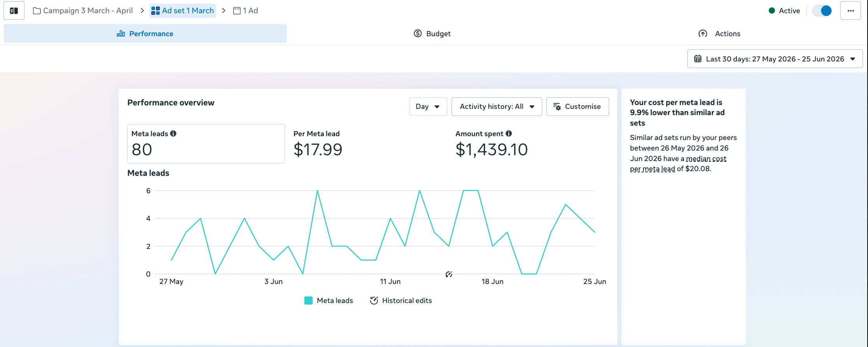Click the calendar icon in date selector
Image resolution: width=868 pixels, height=347 pixels.
click(x=698, y=59)
